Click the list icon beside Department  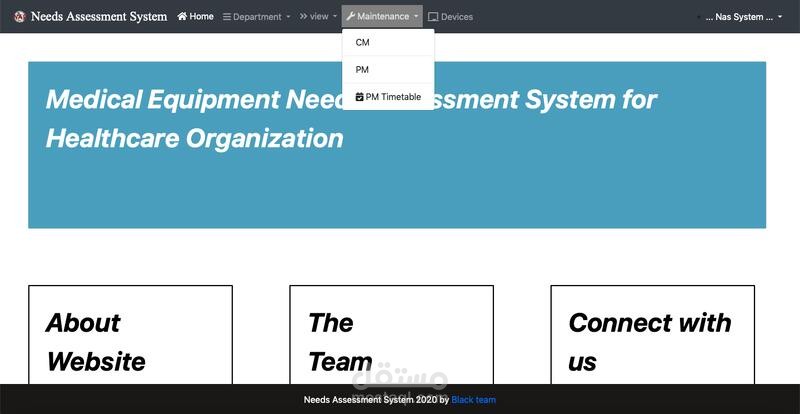[x=227, y=17]
